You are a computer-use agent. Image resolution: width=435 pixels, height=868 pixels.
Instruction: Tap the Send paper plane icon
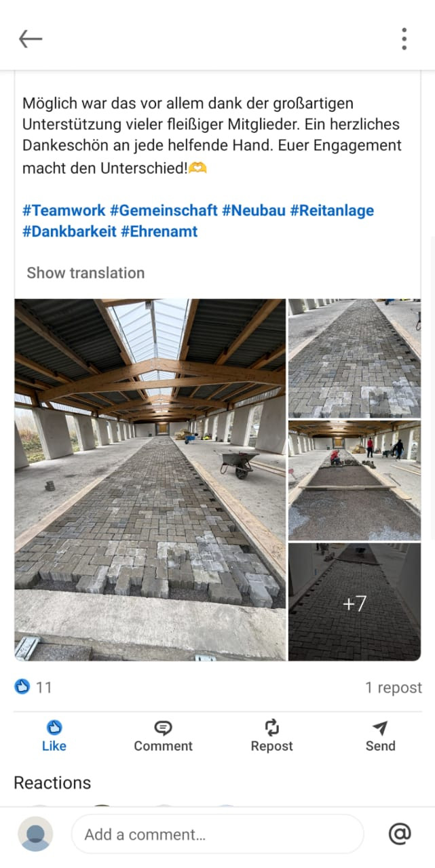point(380,728)
